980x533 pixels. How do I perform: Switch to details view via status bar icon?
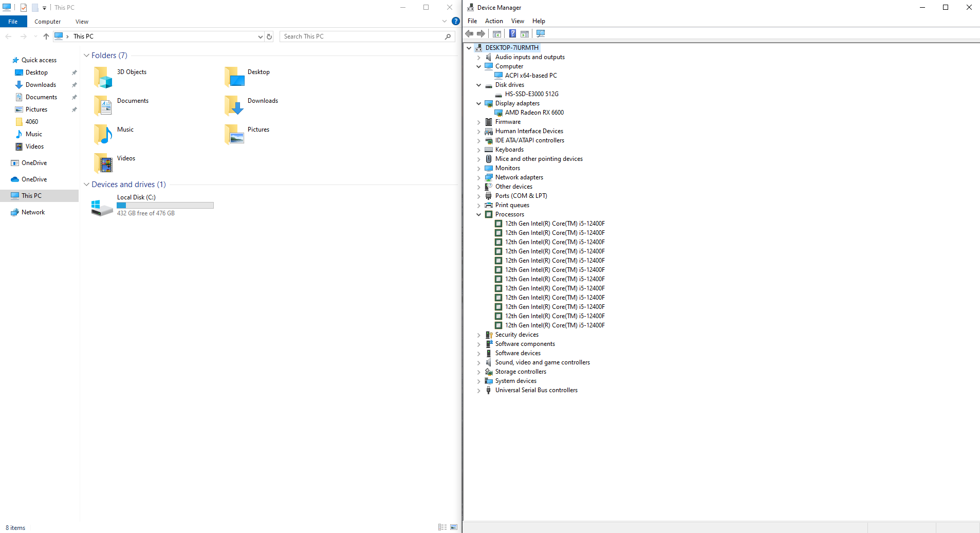coord(442,527)
